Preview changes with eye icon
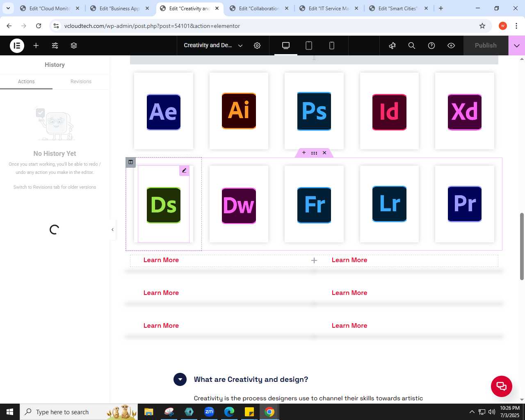 coord(451,46)
